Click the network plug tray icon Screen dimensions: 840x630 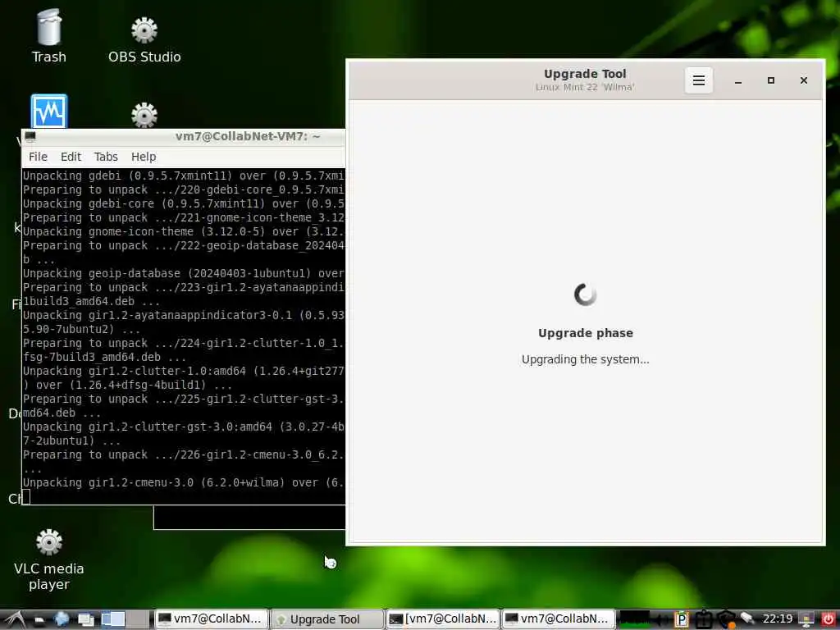tap(747, 619)
